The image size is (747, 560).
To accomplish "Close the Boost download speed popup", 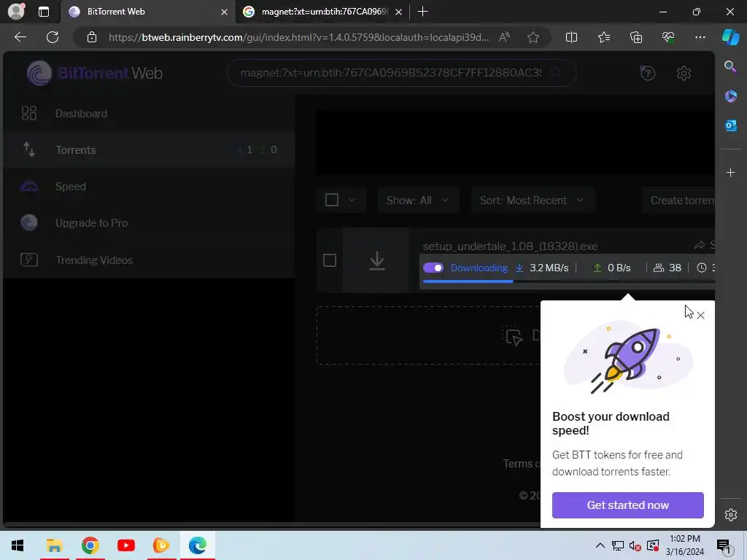I will point(700,315).
